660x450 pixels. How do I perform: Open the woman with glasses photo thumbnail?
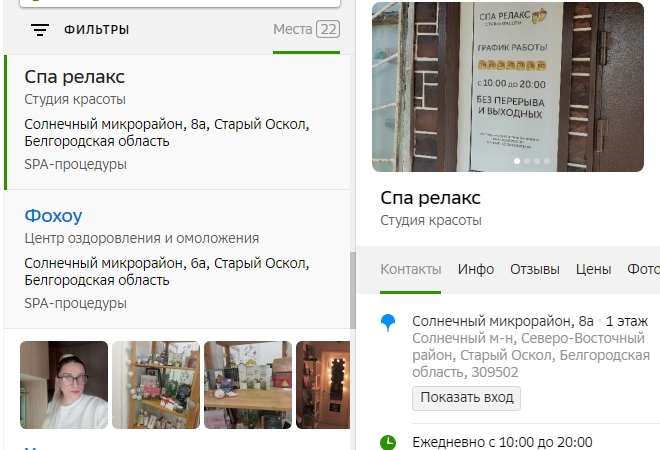[x=64, y=385]
